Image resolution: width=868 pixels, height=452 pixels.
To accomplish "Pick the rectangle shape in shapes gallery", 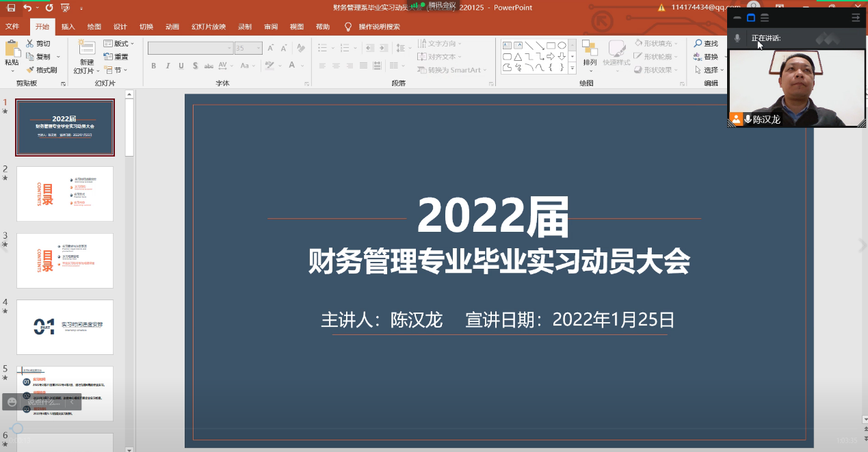I will coord(551,46).
